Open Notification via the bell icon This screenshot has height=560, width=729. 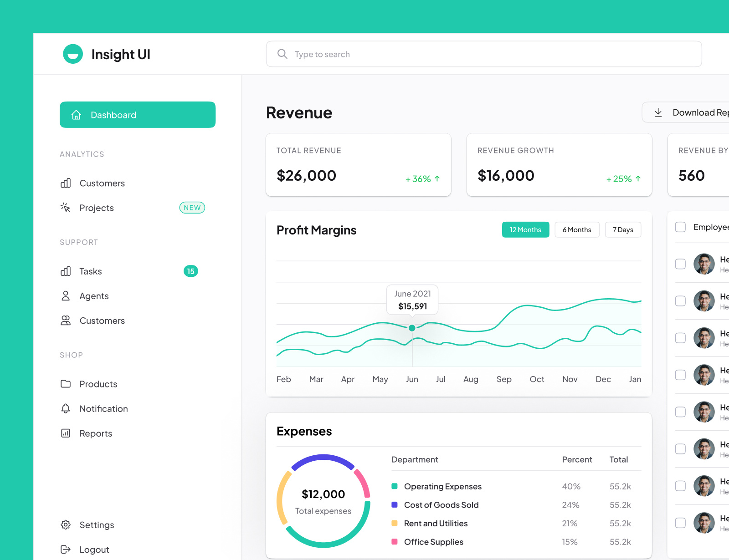pyautogui.click(x=66, y=408)
